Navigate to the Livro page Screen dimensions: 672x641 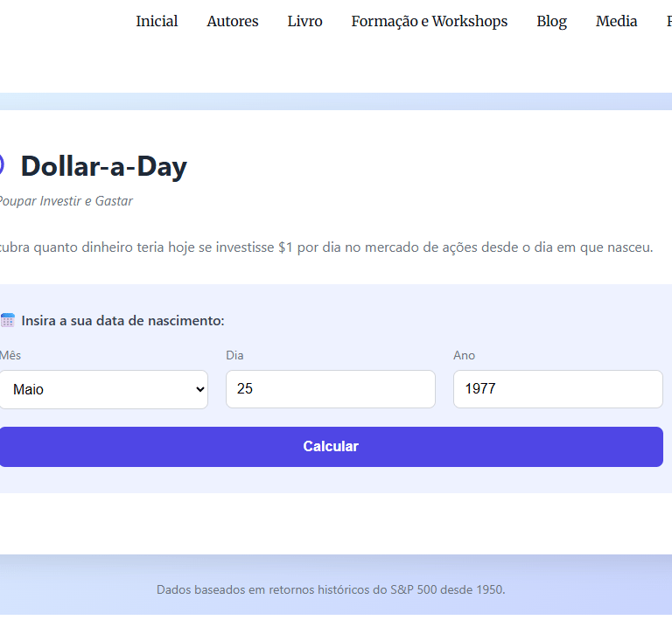(x=304, y=21)
